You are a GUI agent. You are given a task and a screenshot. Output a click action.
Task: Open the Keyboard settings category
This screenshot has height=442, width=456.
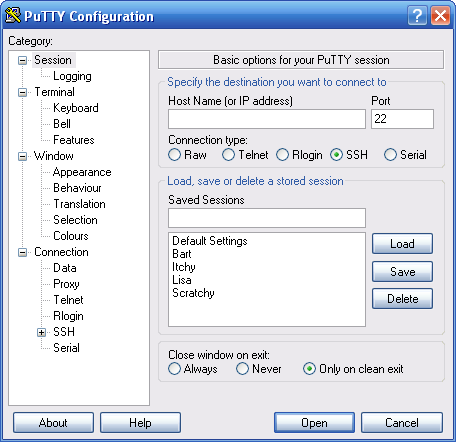tap(76, 108)
